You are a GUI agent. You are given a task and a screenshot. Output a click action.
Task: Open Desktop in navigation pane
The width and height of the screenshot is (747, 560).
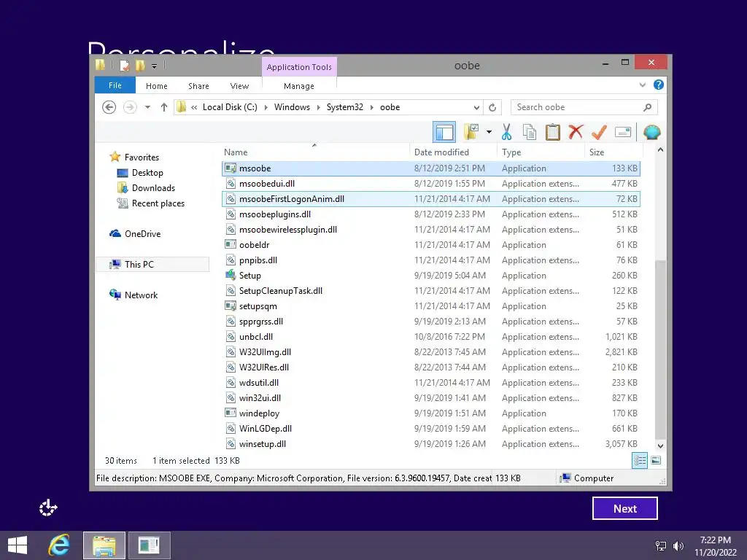(147, 172)
